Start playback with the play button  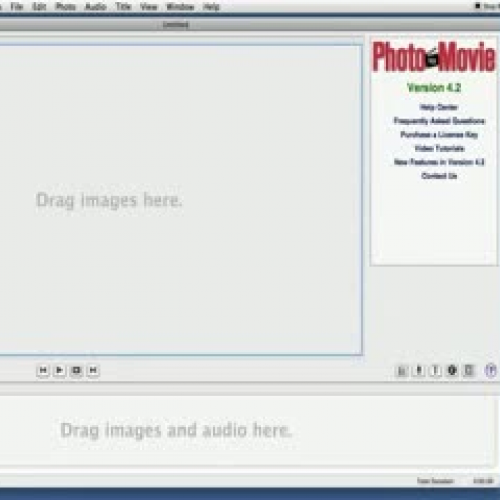tap(59, 370)
